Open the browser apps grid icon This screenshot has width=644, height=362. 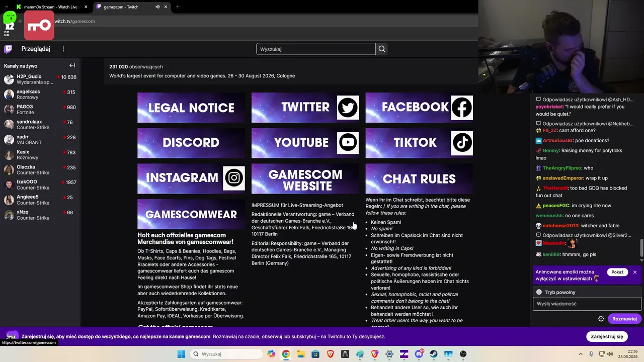[7, 34]
